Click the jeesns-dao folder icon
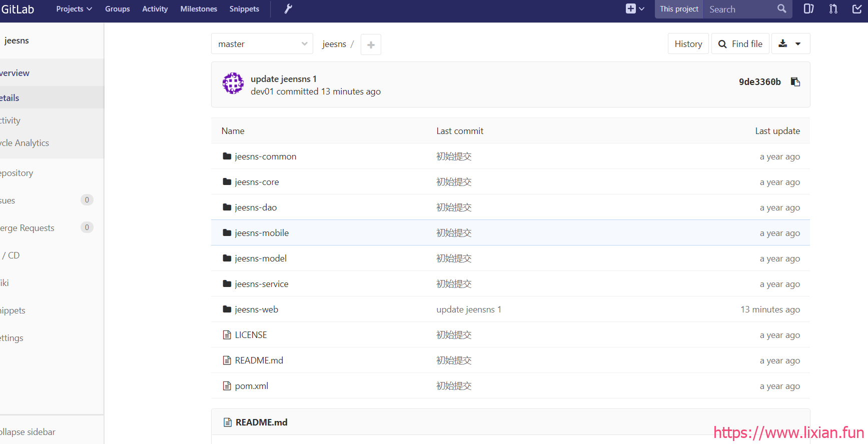 pyautogui.click(x=227, y=207)
